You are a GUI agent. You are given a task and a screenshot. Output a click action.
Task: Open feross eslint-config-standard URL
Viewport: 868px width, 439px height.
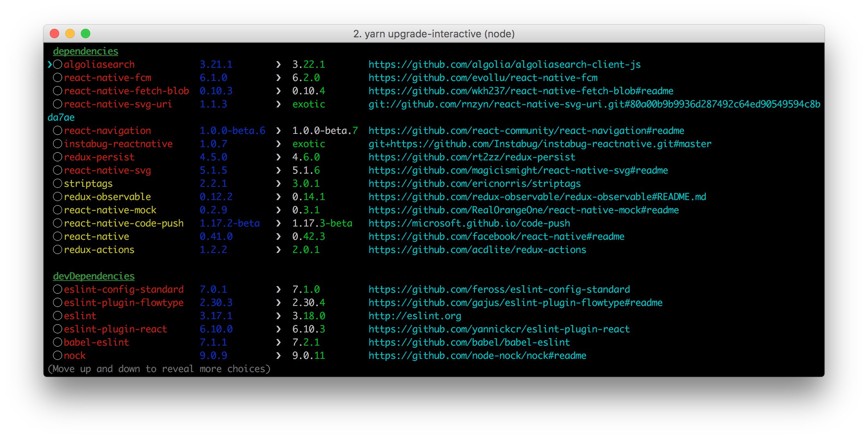[x=499, y=290]
